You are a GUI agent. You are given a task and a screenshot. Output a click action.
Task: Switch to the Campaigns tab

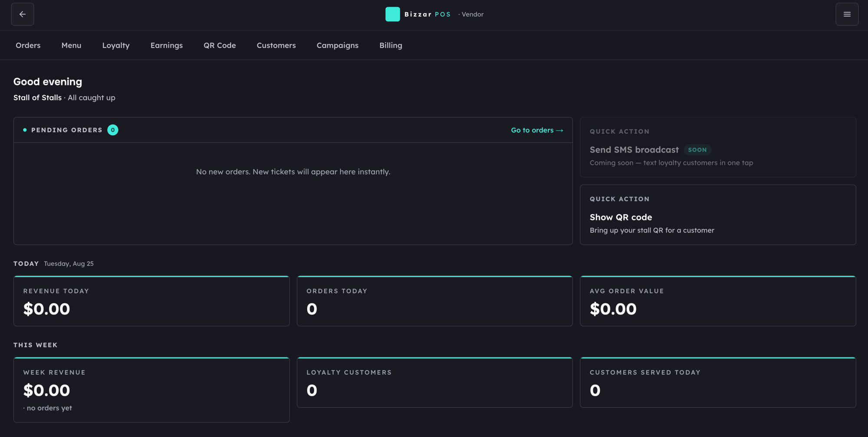pos(338,45)
